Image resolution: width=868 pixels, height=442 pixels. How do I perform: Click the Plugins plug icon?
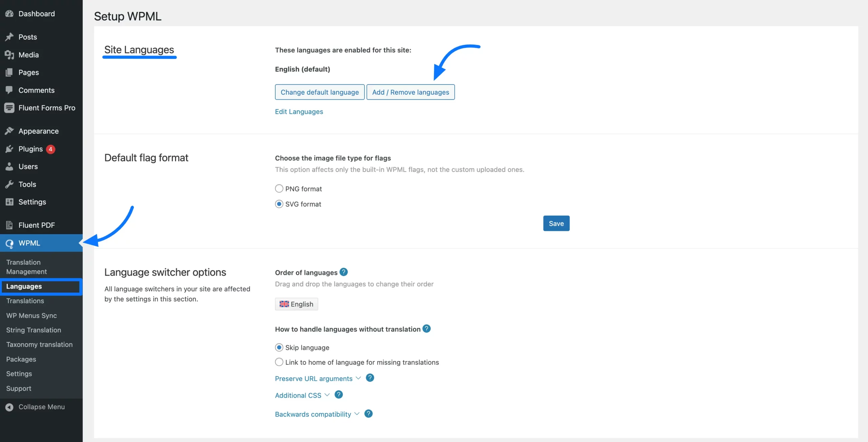tap(9, 149)
